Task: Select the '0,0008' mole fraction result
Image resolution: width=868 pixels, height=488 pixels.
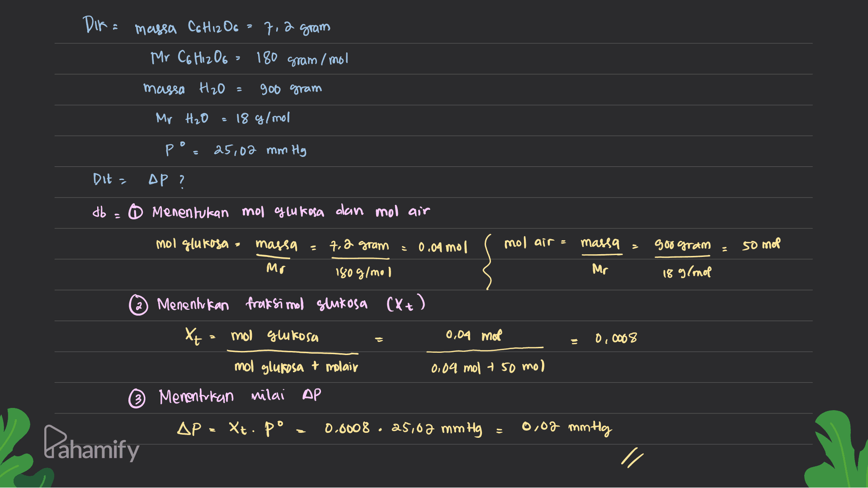Action: (x=616, y=338)
